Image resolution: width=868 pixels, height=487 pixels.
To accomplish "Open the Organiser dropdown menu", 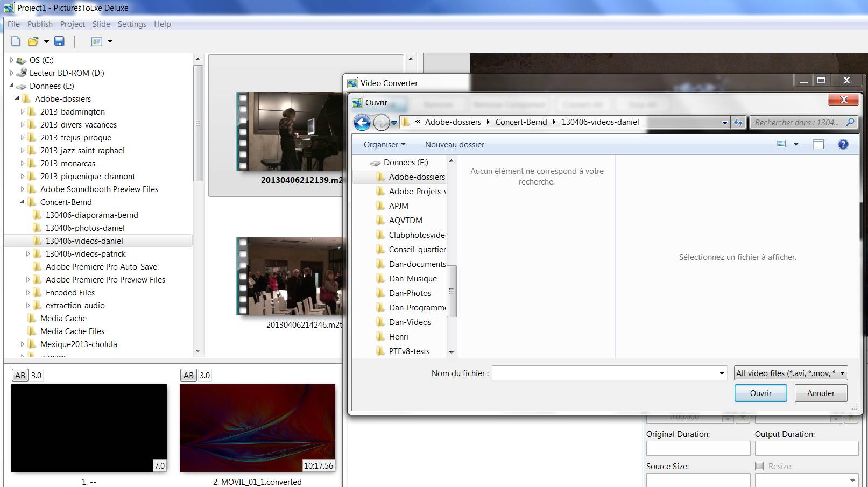I will [x=384, y=144].
